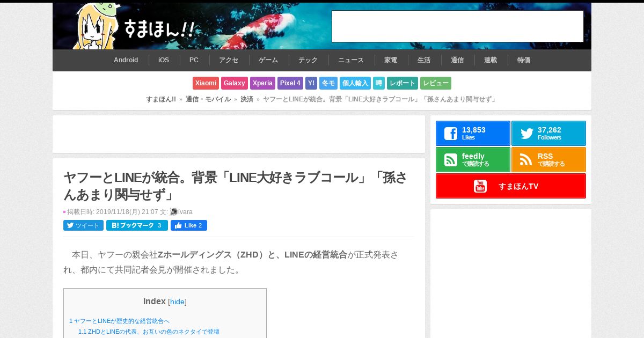Open the 特価 menu item
This screenshot has width=644, height=338.
pos(524,60)
